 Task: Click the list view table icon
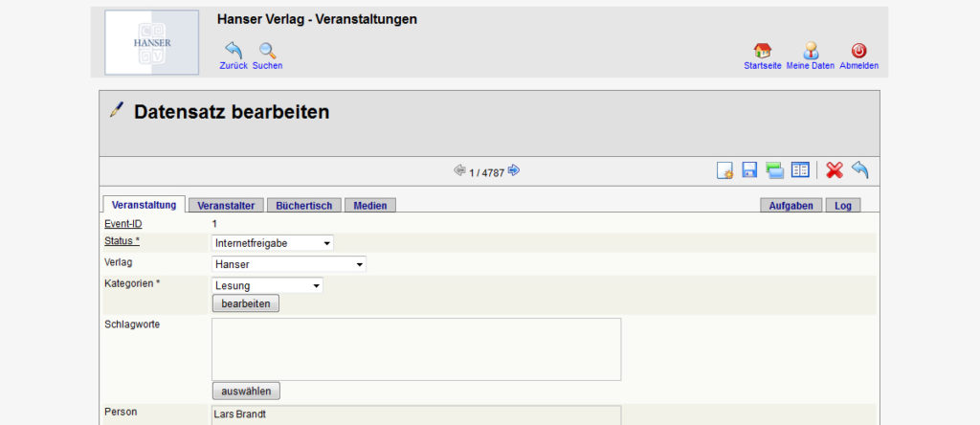click(x=799, y=170)
